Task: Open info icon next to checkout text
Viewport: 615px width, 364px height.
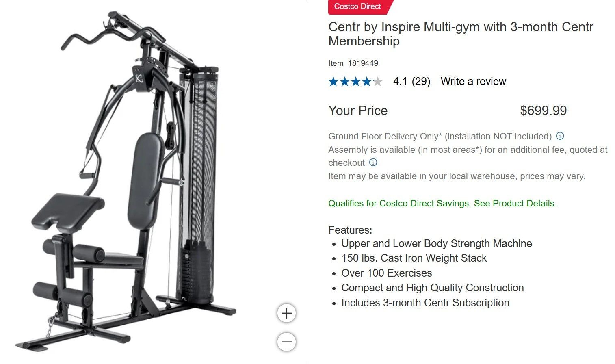Action: (373, 162)
